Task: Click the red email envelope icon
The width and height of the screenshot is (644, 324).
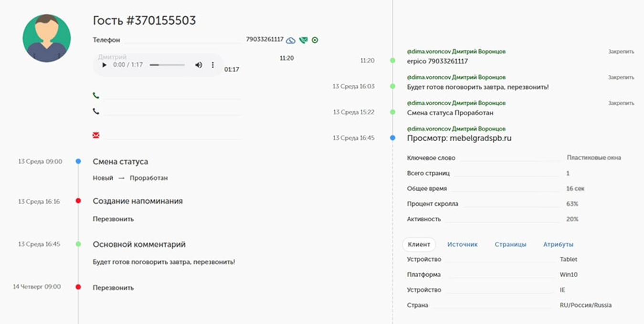Action: point(96,136)
